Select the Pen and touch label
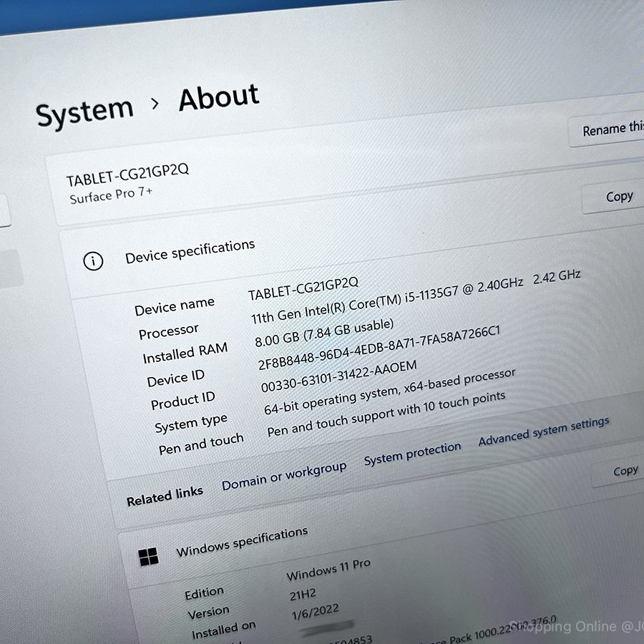Image resolution: width=644 pixels, height=644 pixels. tap(201, 444)
